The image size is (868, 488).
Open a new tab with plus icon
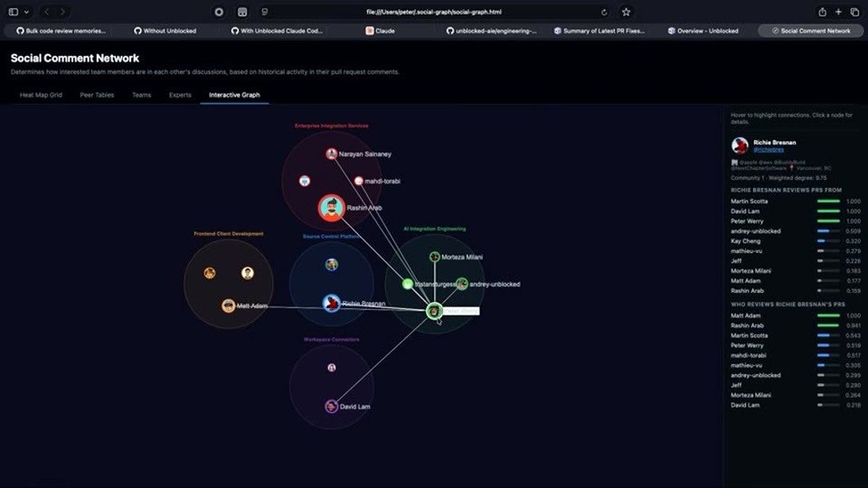click(838, 12)
